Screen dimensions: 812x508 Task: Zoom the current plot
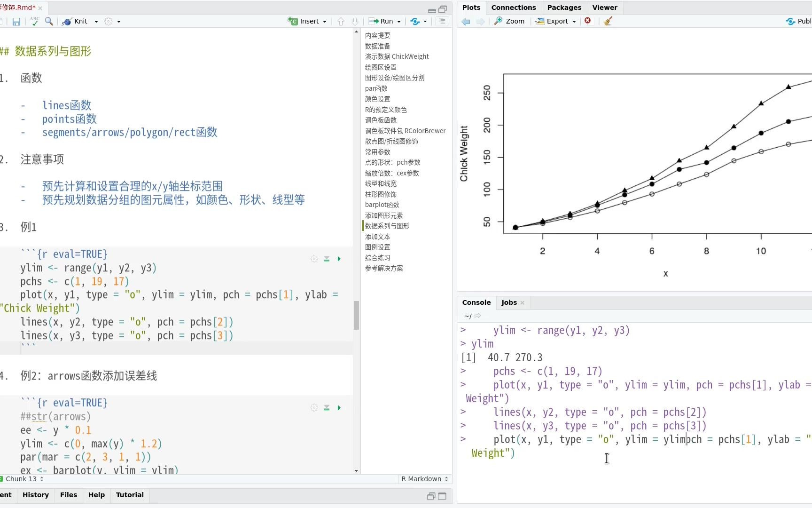point(509,21)
